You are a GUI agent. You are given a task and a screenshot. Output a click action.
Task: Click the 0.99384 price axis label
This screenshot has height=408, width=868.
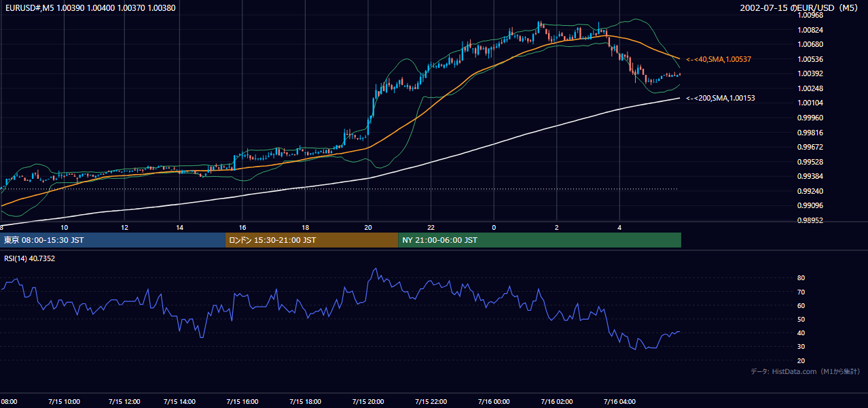click(x=810, y=176)
